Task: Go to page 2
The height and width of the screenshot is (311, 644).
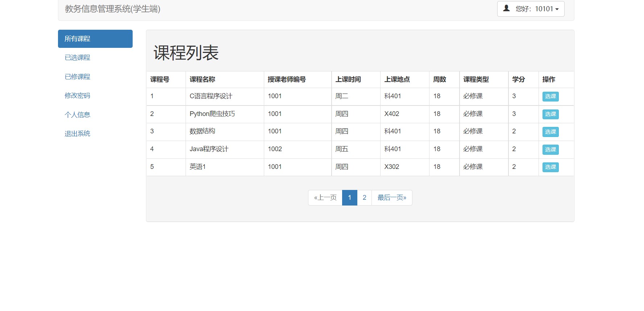Action: (365, 198)
